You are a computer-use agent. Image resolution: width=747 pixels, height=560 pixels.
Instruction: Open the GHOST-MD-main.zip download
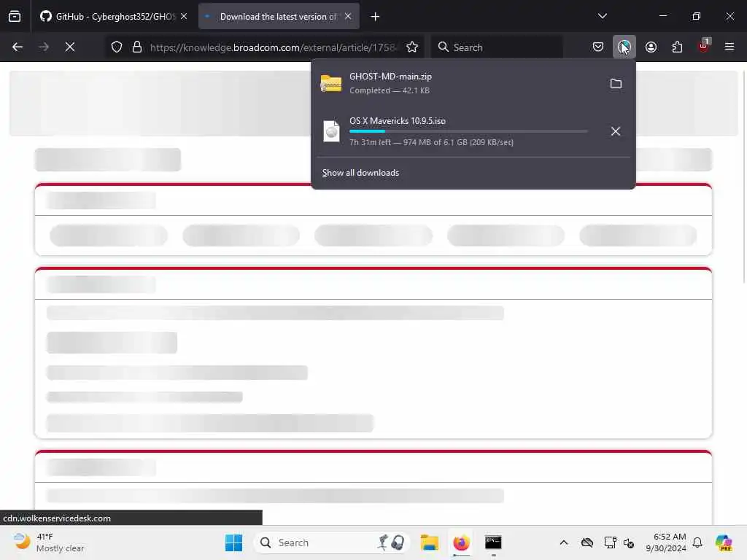457,83
